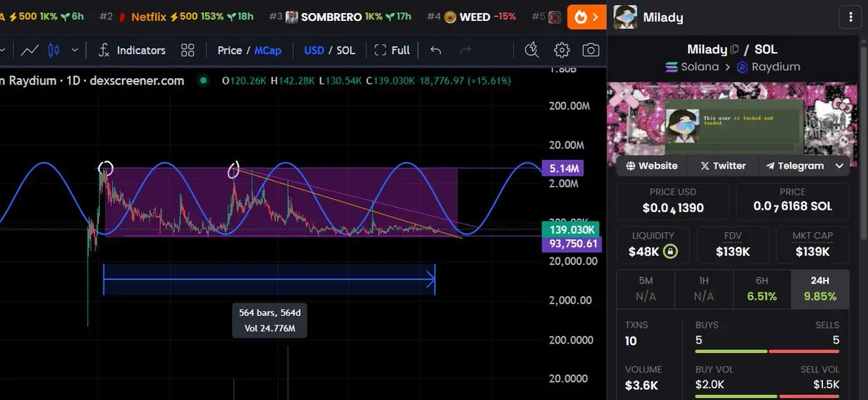The image size is (868, 400).
Task: Open trending token #4 WEED
Action: pos(472,16)
